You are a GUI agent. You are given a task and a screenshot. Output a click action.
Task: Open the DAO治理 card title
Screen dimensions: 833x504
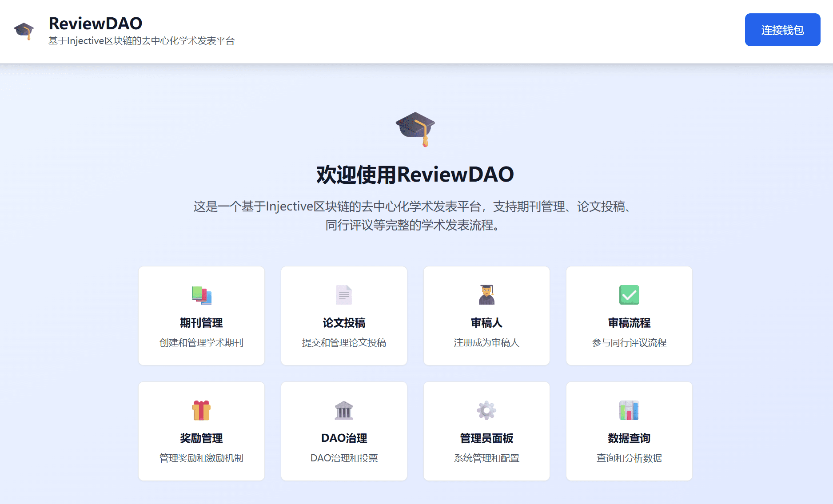(x=344, y=438)
